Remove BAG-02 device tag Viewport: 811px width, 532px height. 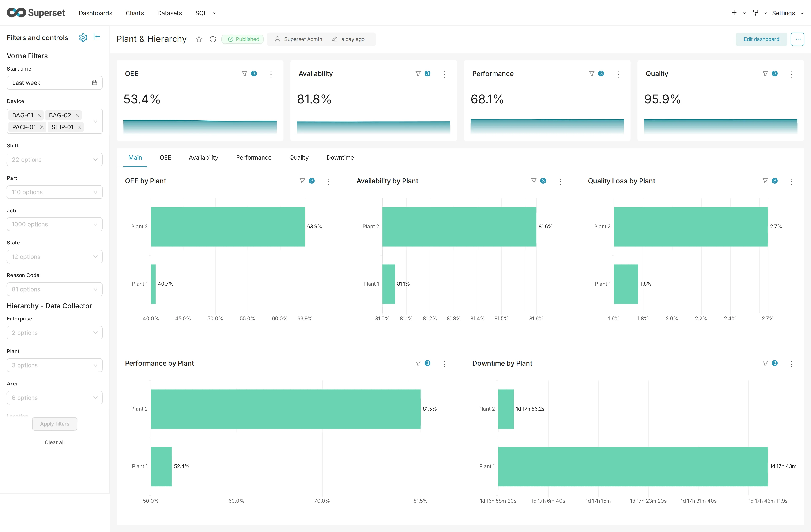pyautogui.click(x=77, y=115)
